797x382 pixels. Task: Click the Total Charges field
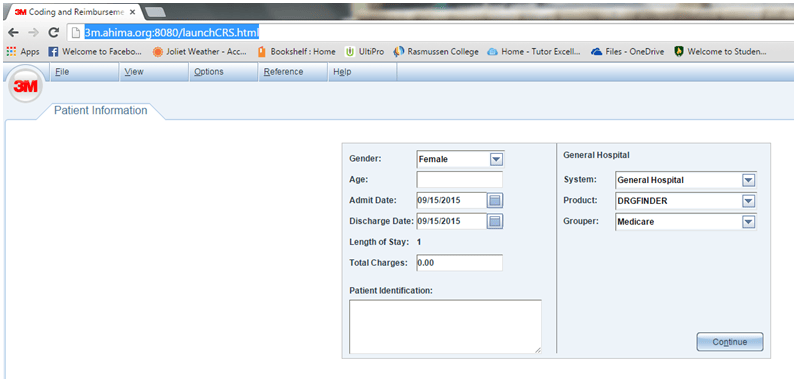pos(459,263)
